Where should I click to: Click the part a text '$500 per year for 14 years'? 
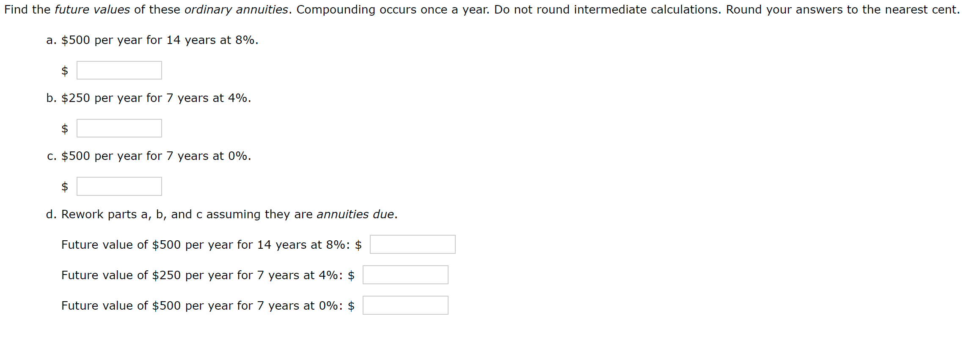138,40
